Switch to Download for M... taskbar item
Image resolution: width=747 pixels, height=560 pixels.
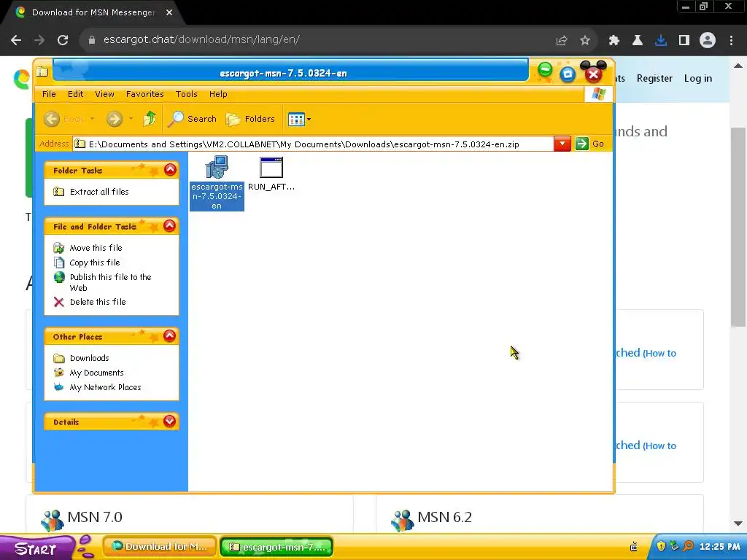[160, 547]
